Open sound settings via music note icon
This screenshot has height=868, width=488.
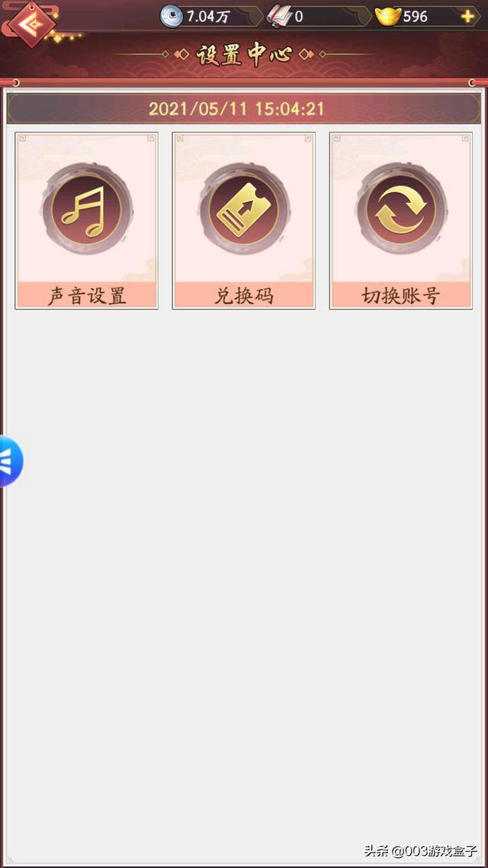(86, 209)
